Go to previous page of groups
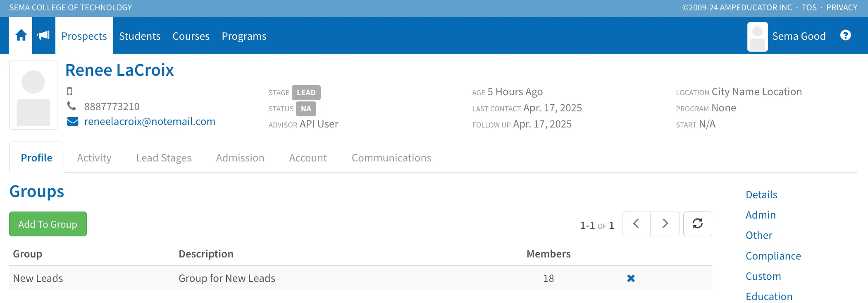This screenshot has width=868, height=303. (x=636, y=224)
